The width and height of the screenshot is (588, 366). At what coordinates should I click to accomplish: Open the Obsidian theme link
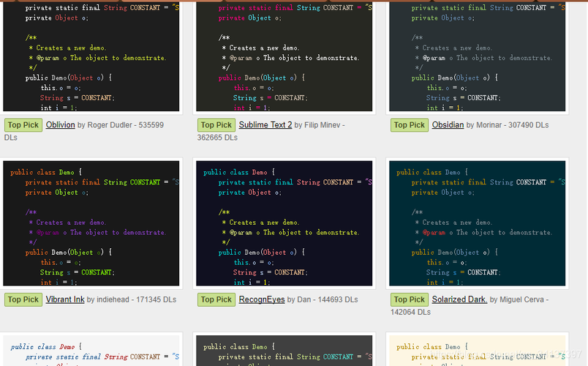coord(448,124)
